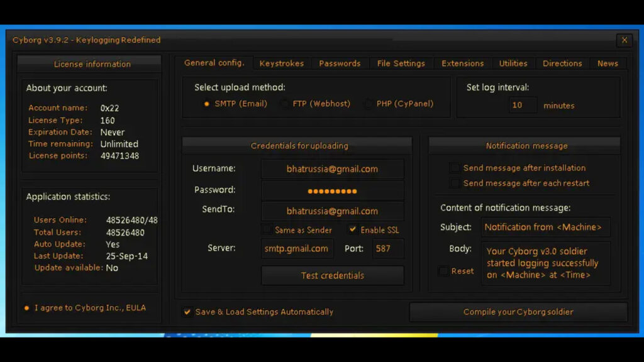Click the Port field showing 587
Image resolution: width=644 pixels, height=362 pixels.
(387, 249)
